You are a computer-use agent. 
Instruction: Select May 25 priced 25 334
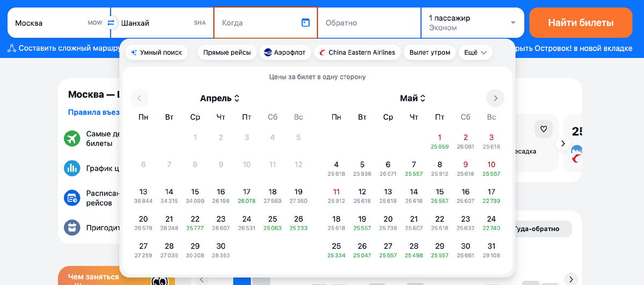click(x=336, y=250)
